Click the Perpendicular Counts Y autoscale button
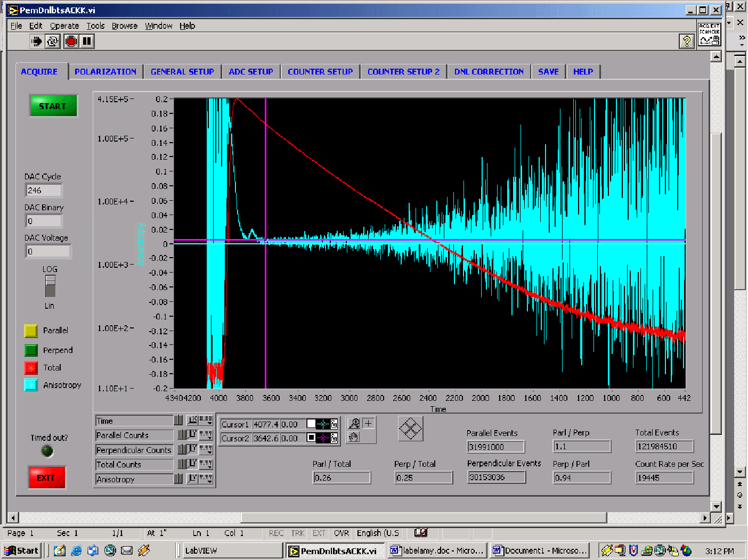 (x=192, y=449)
